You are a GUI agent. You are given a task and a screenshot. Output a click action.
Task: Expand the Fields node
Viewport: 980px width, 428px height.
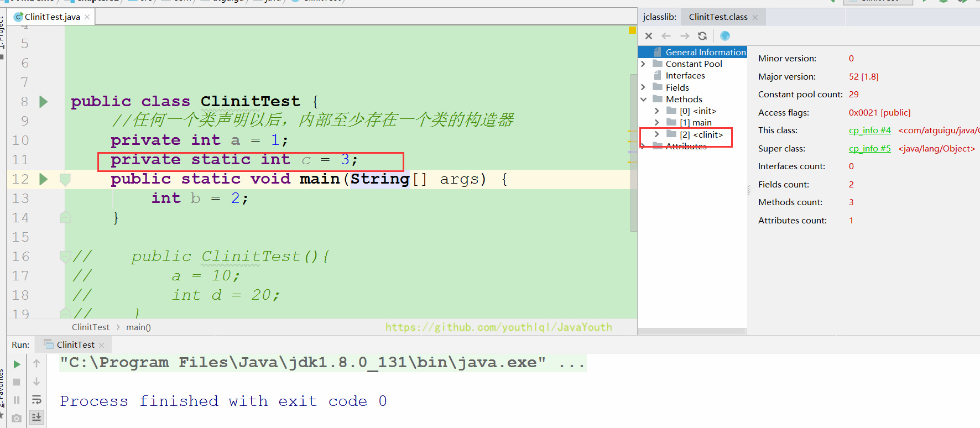pyautogui.click(x=643, y=87)
